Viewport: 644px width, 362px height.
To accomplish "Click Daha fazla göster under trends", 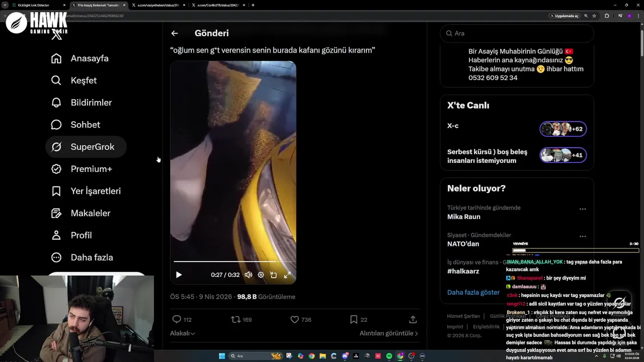I will [x=473, y=292].
